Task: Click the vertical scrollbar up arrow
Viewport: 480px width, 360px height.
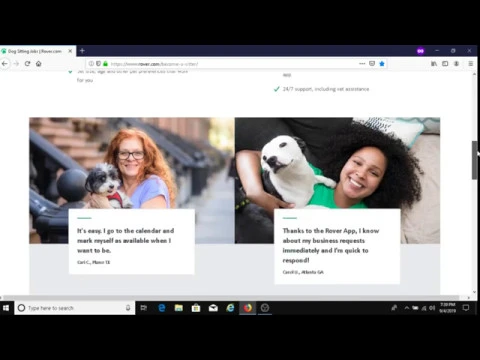Action: [475, 74]
